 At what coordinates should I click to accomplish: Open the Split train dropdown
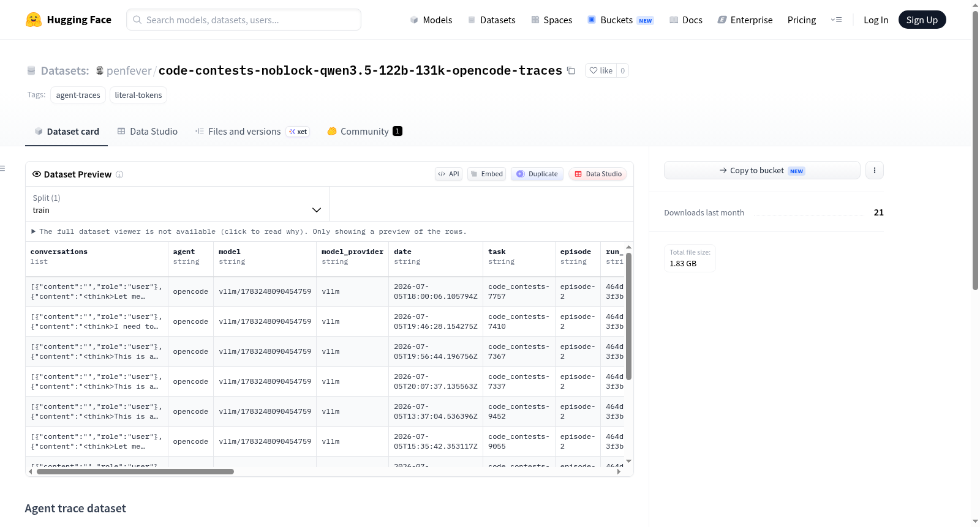(177, 204)
